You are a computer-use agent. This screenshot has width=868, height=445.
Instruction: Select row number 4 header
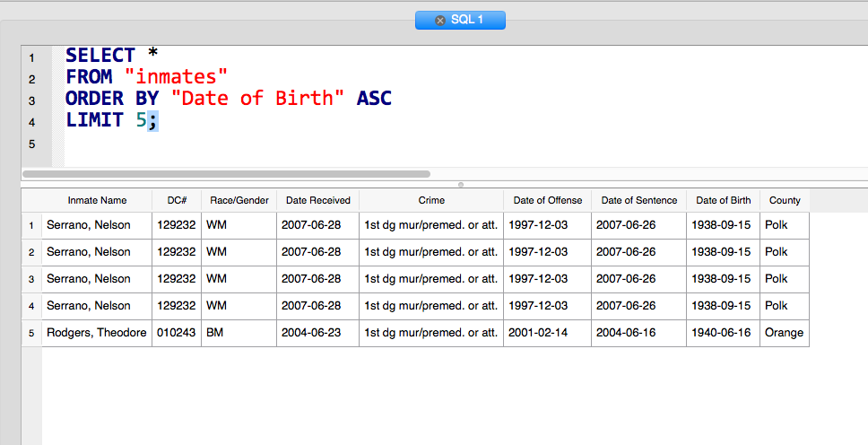click(31, 306)
